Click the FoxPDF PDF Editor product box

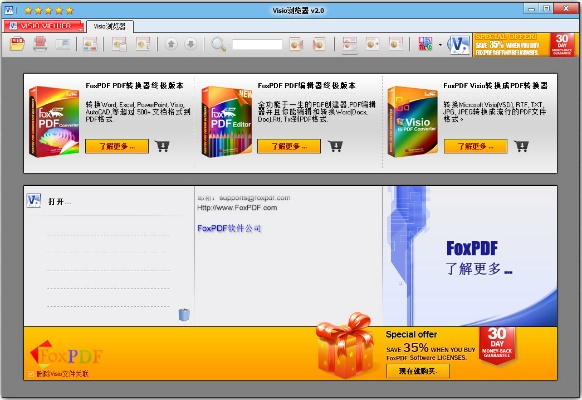[x=227, y=121]
